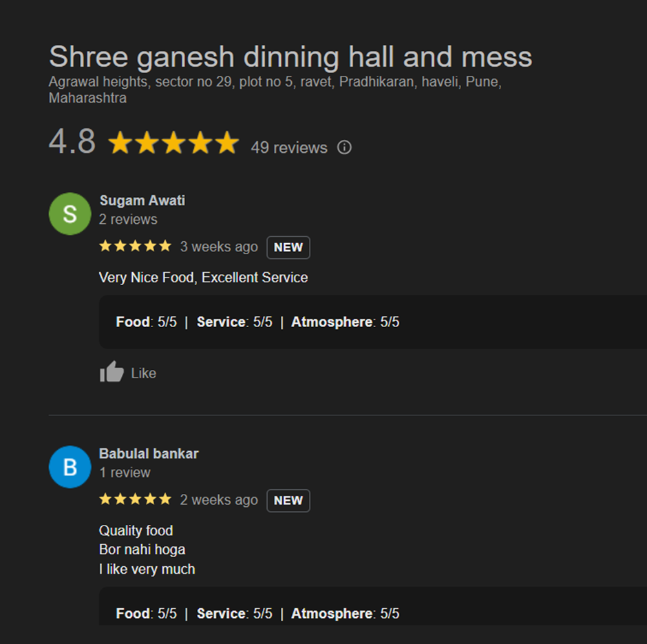This screenshot has height=644, width=647.
Task: Open Sugam Awati's reviewer profile name
Action: pyautogui.click(x=142, y=200)
